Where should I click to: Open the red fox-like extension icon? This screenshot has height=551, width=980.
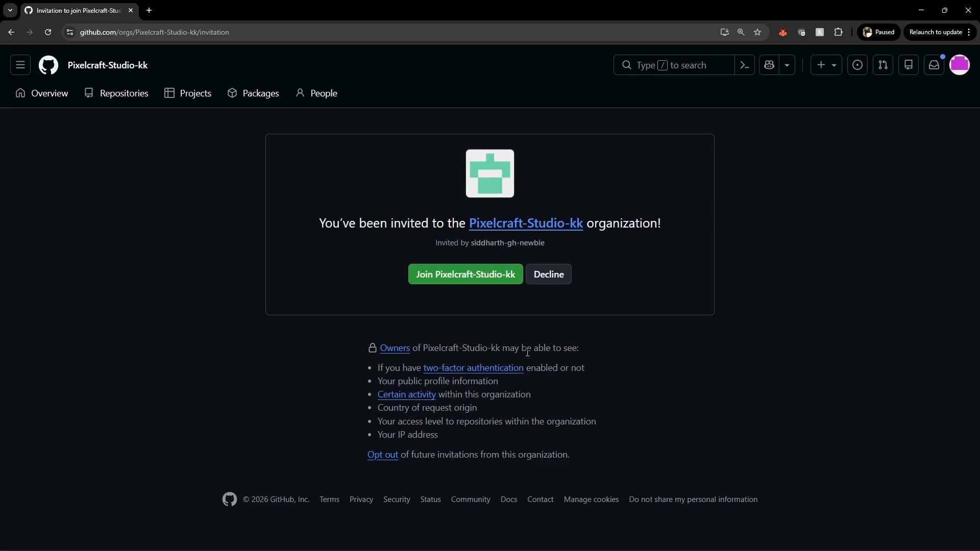coord(783,32)
